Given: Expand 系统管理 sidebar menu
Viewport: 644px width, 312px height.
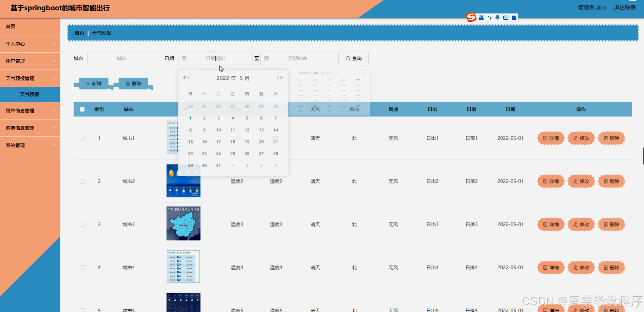Looking at the screenshot, I should (30, 145).
